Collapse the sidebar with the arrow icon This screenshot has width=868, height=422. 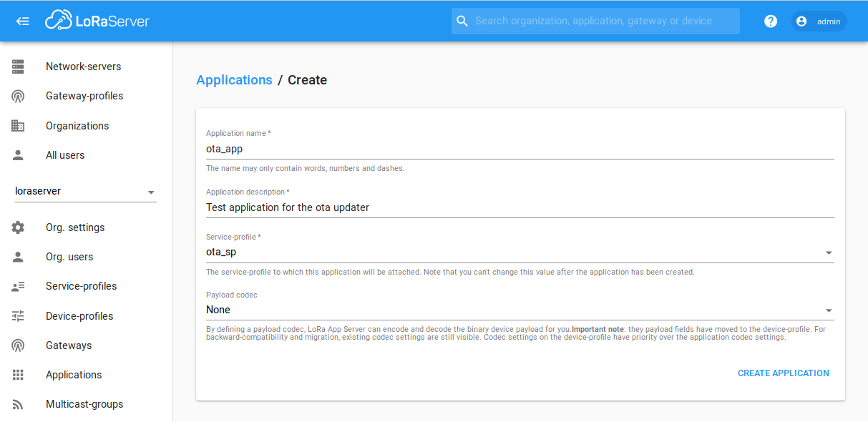click(x=21, y=21)
